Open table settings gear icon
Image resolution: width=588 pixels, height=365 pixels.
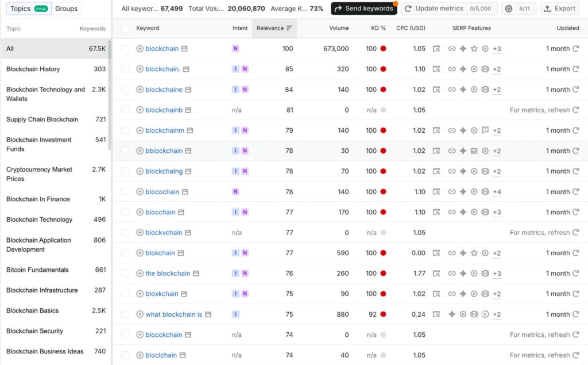(509, 9)
